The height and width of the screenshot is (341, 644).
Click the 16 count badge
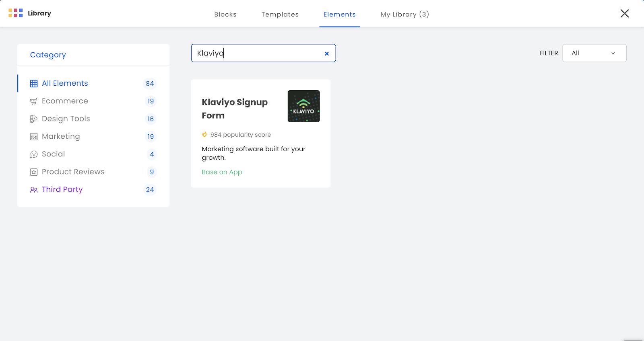click(151, 119)
